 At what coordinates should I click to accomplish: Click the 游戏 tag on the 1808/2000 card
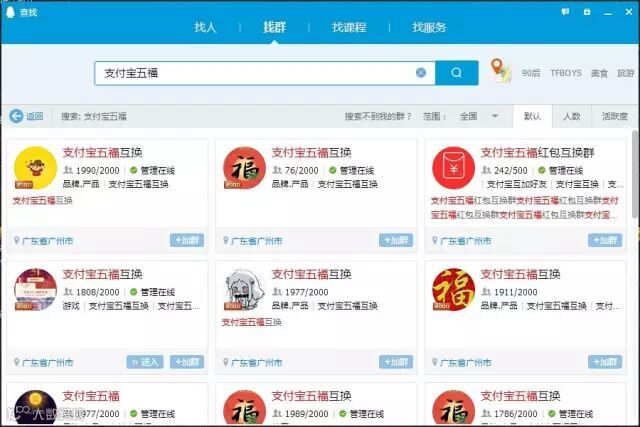click(x=71, y=306)
